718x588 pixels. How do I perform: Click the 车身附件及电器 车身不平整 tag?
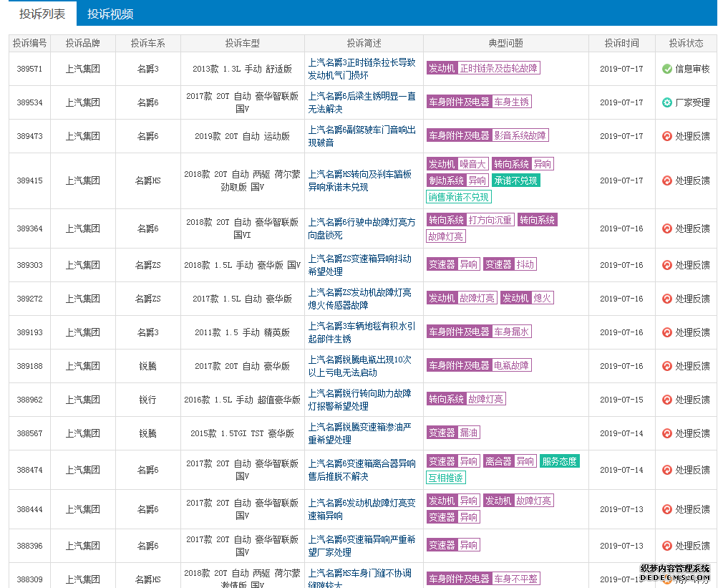tap(483, 579)
